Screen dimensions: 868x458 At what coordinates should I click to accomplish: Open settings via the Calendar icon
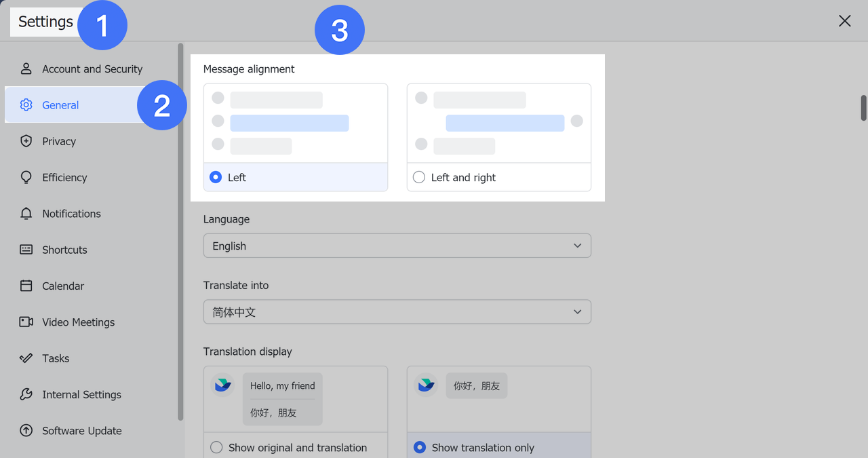point(26,286)
